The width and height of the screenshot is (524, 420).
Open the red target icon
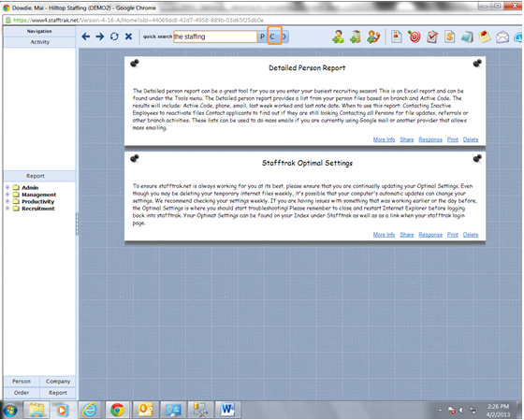coord(415,36)
